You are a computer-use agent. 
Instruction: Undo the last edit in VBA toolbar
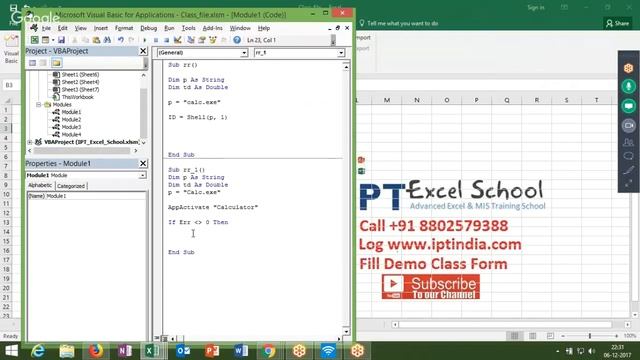coord(120,40)
